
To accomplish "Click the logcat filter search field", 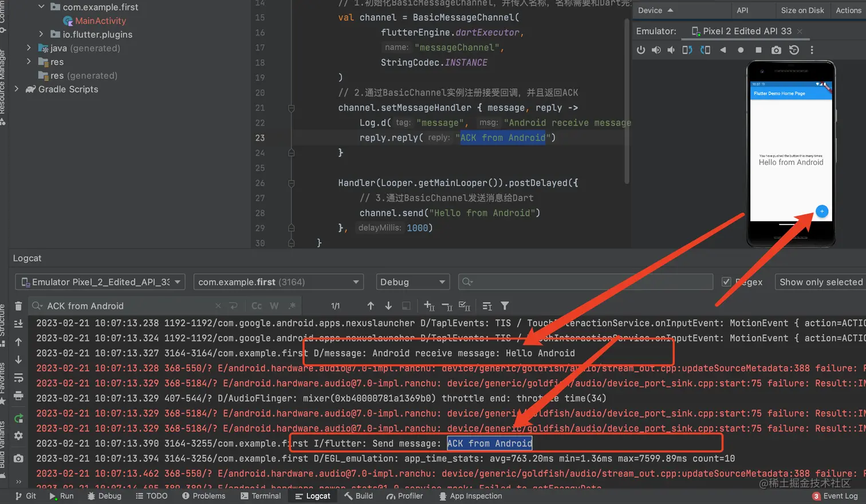I will pos(585,282).
